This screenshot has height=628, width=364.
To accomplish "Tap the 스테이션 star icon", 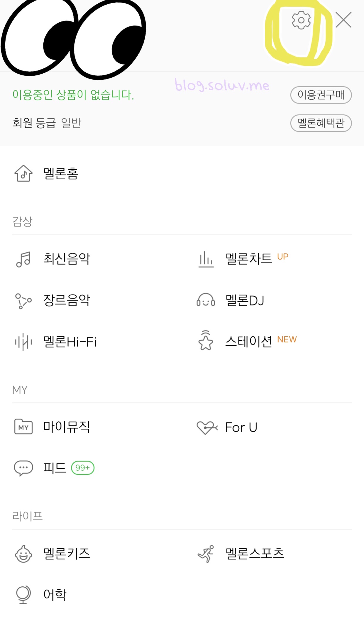I will (206, 340).
